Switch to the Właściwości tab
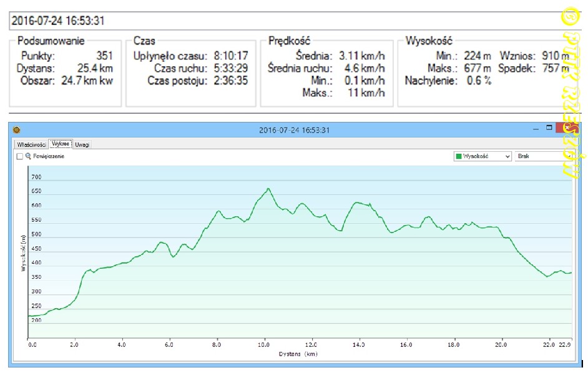 [x=31, y=144]
